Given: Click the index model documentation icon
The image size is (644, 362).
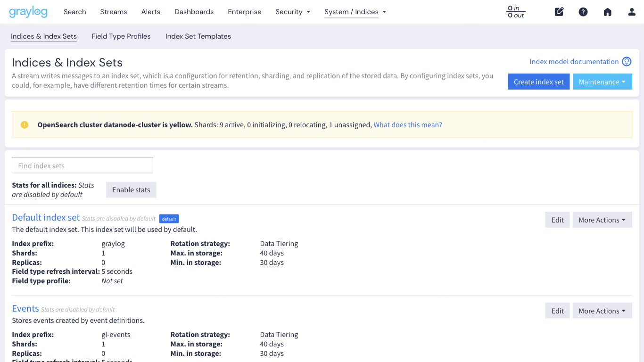Looking at the screenshot, I should 627,61.
